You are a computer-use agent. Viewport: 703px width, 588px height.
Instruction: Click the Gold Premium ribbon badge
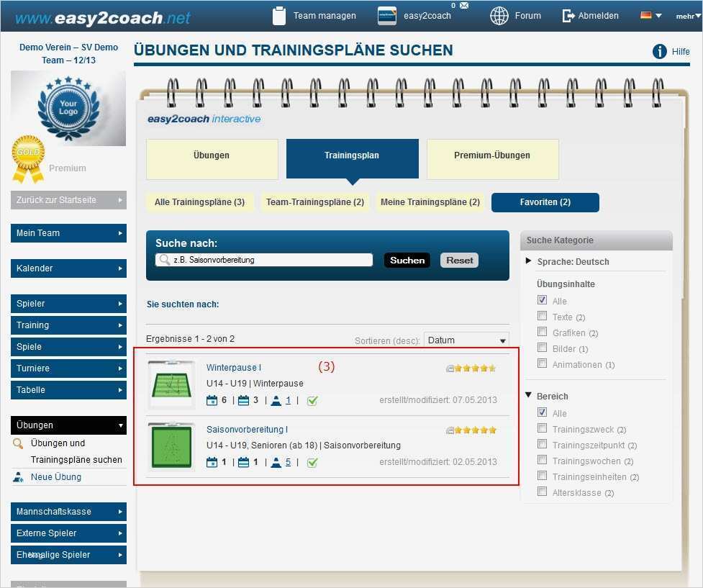28,160
